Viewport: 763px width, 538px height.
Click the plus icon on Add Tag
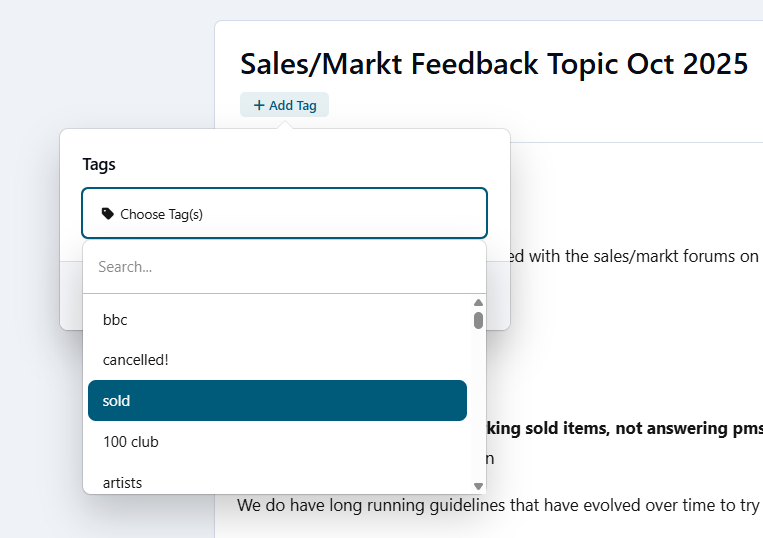click(259, 105)
